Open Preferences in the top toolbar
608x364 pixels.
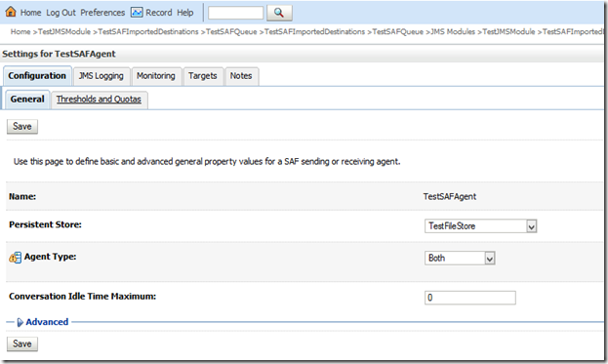(x=102, y=13)
